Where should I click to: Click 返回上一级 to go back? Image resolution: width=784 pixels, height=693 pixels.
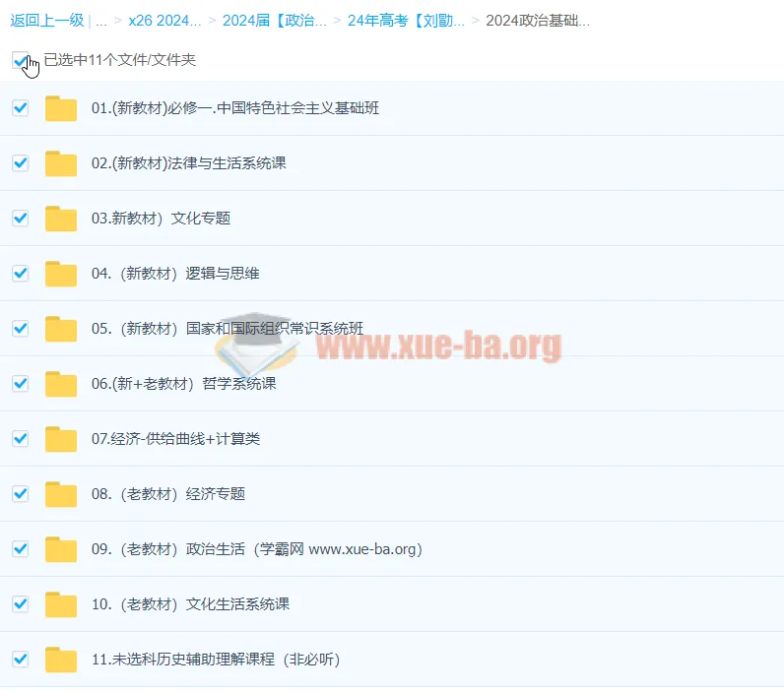tap(45, 21)
